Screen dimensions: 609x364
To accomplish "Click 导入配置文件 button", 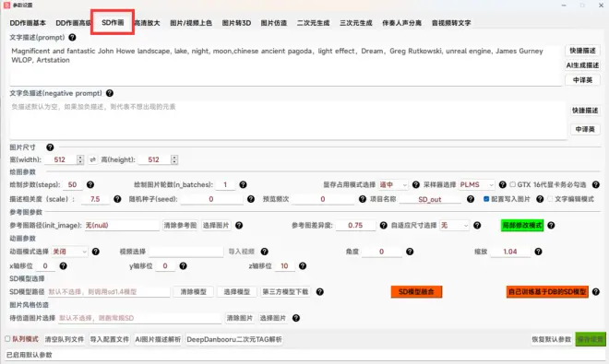I will 110,339.
